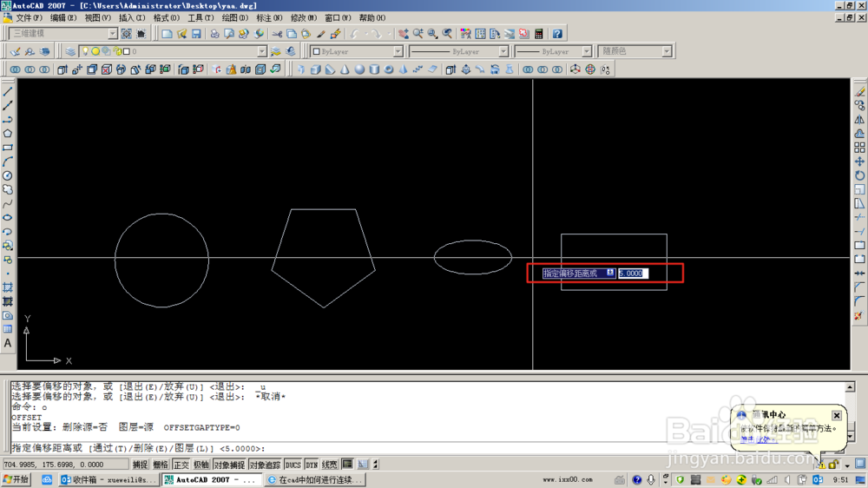Expand the layer list dropdown
This screenshot has height=488, width=868.
(262, 51)
